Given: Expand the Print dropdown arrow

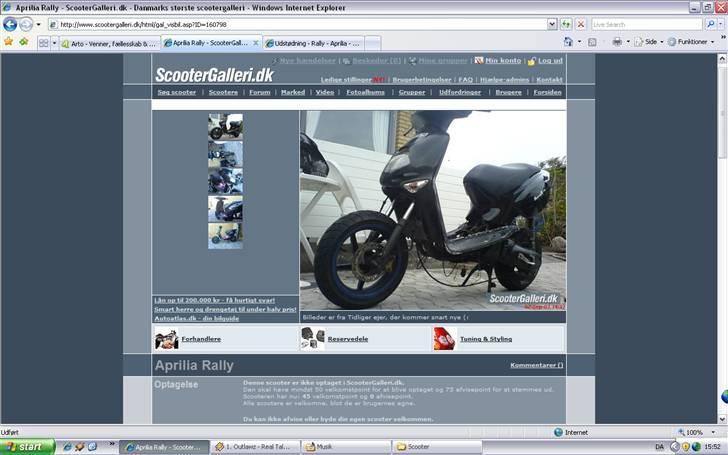Looking at the screenshot, I should pyautogui.click(x=628, y=42).
